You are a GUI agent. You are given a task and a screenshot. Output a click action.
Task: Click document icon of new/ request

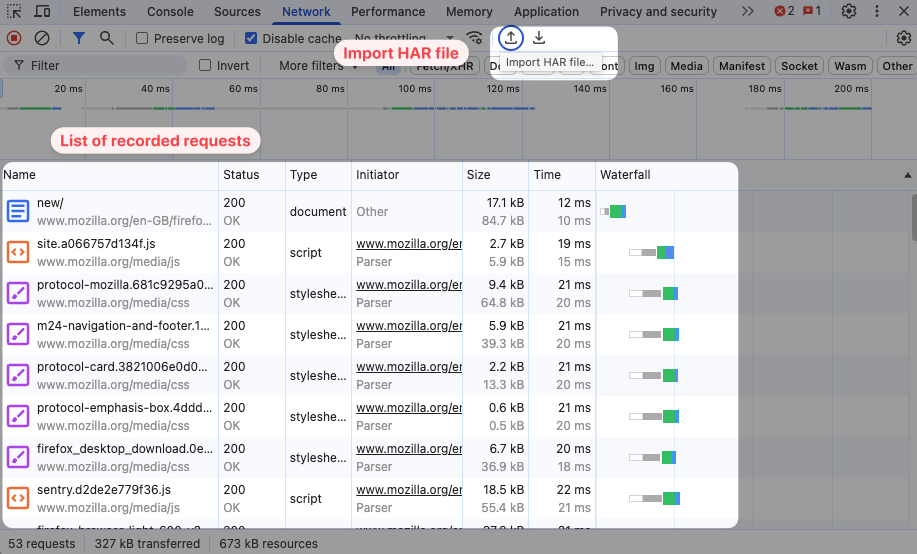click(18, 211)
